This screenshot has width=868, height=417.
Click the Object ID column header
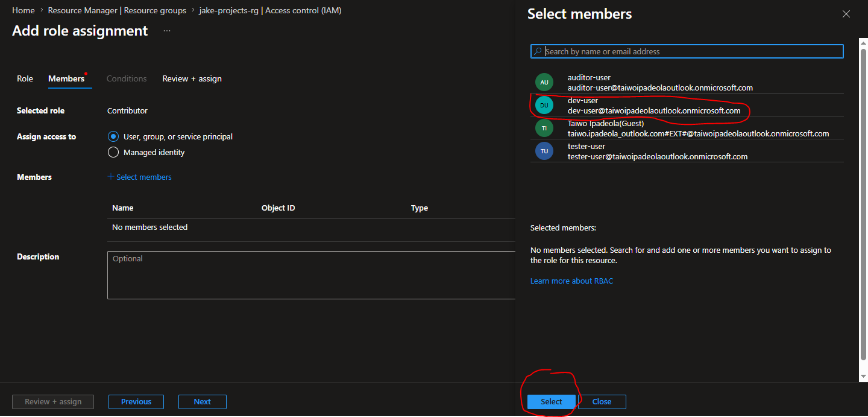278,208
